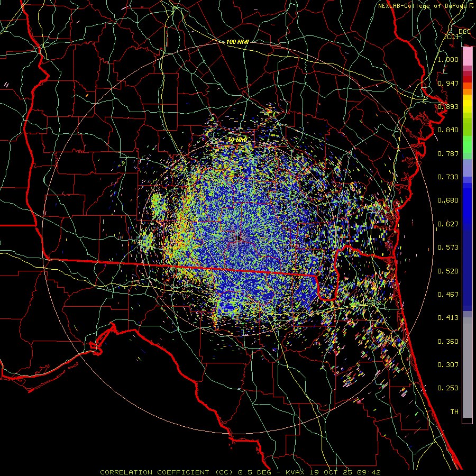476x476 pixels.
Task: Click the 100 NMI range ring label
Action: coord(237,42)
